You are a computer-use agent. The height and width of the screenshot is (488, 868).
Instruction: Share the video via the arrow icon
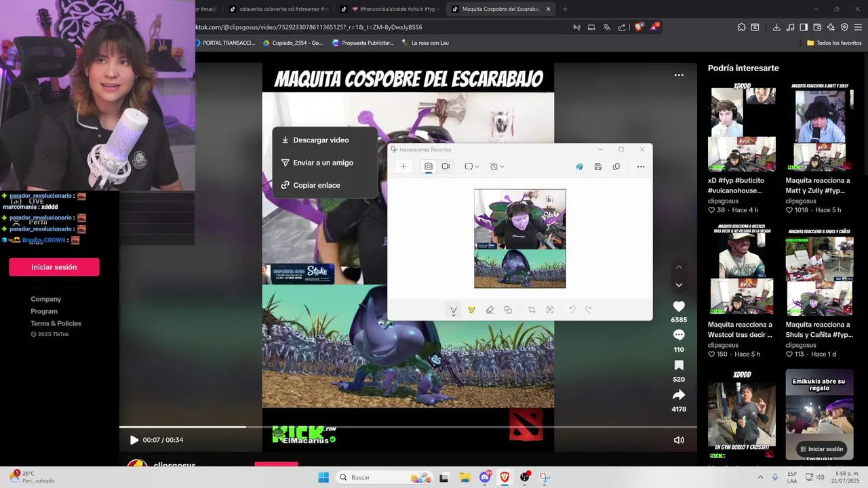(679, 394)
